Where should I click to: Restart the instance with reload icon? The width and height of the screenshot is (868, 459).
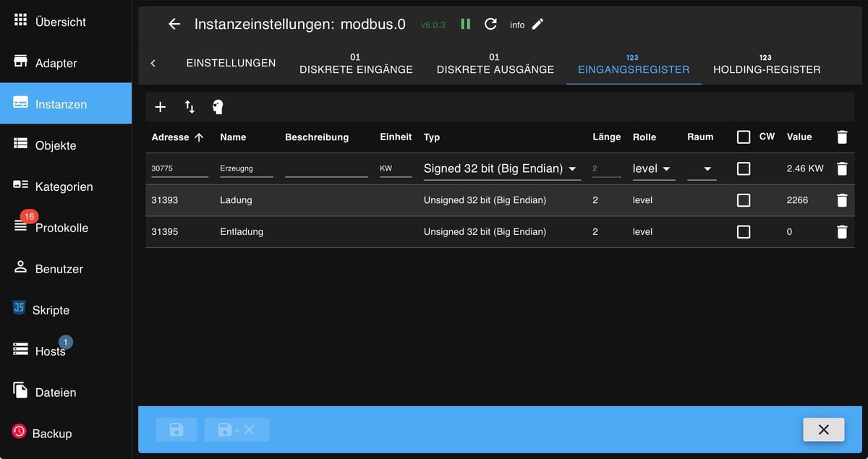490,24
